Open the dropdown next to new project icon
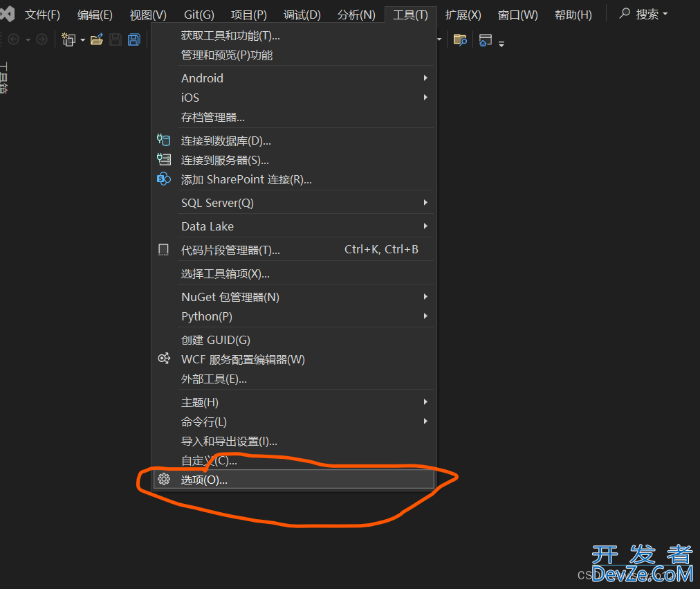The image size is (700, 589). pyautogui.click(x=82, y=40)
